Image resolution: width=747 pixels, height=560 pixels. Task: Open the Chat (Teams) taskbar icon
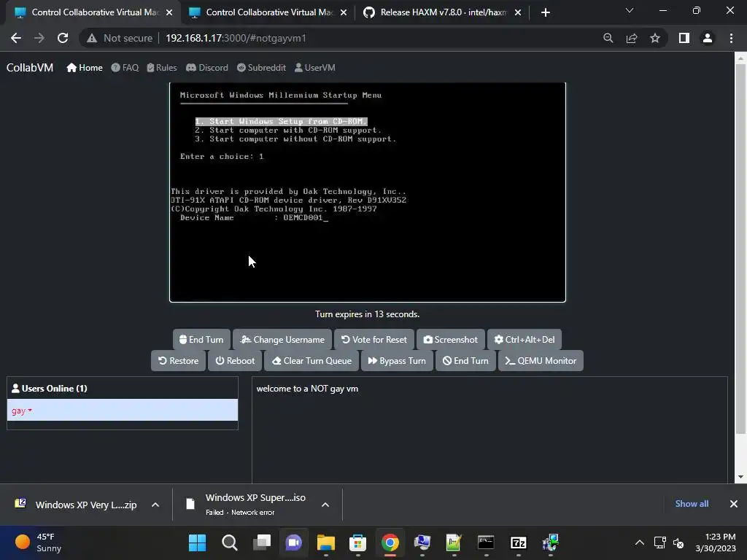coord(293,542)
